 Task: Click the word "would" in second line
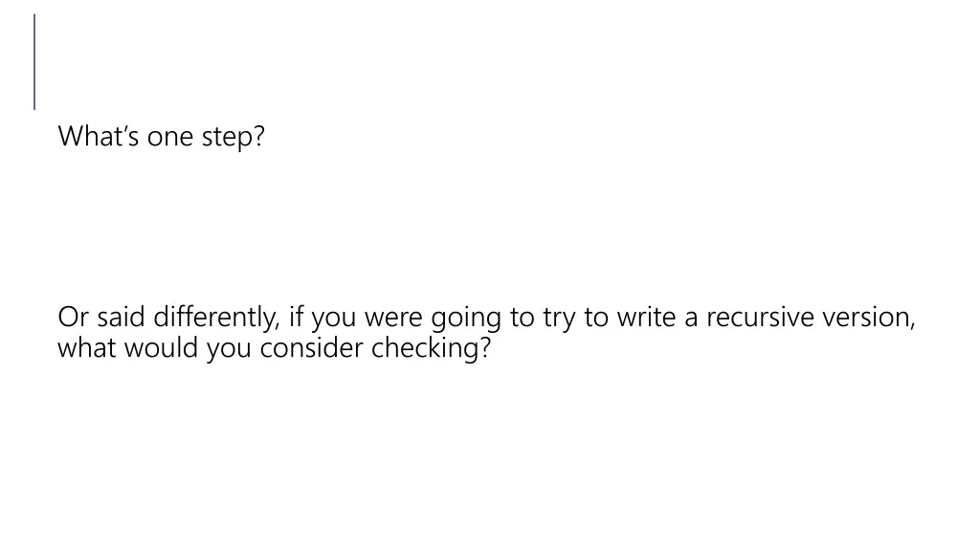(x=161, y=347)
